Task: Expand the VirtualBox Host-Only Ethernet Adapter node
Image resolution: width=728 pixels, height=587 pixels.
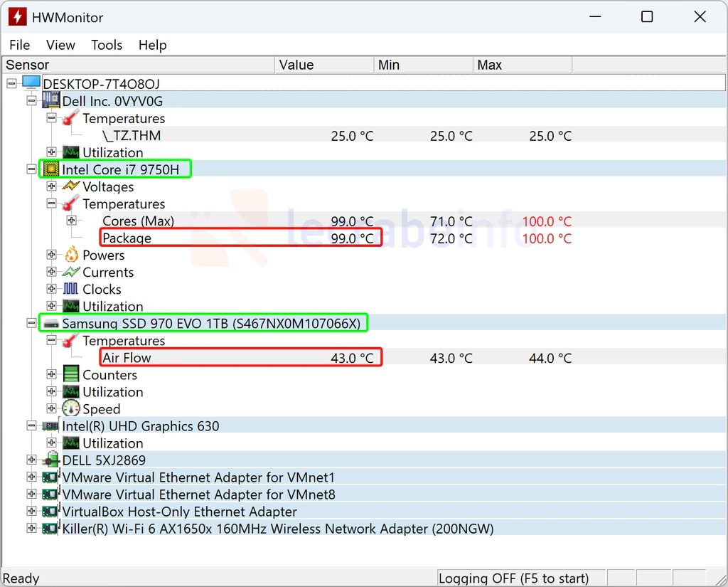Action: coord(31,512)
